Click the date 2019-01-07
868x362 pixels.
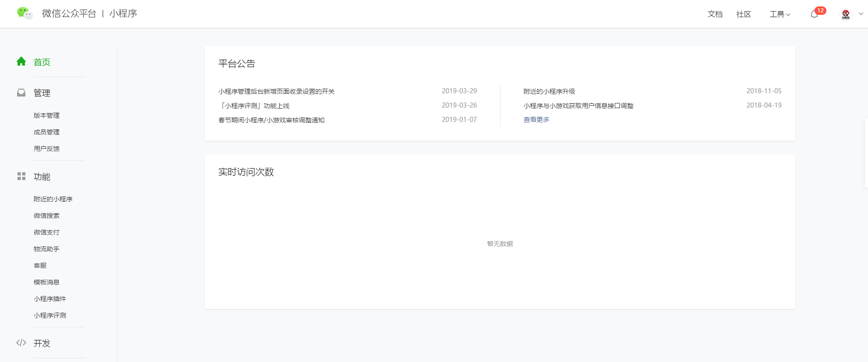point(459,120)
